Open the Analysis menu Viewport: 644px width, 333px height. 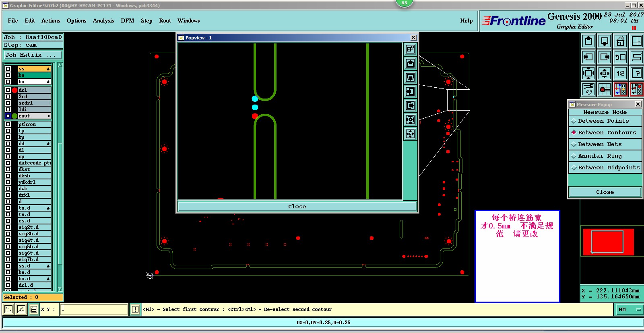click(103, 21)
